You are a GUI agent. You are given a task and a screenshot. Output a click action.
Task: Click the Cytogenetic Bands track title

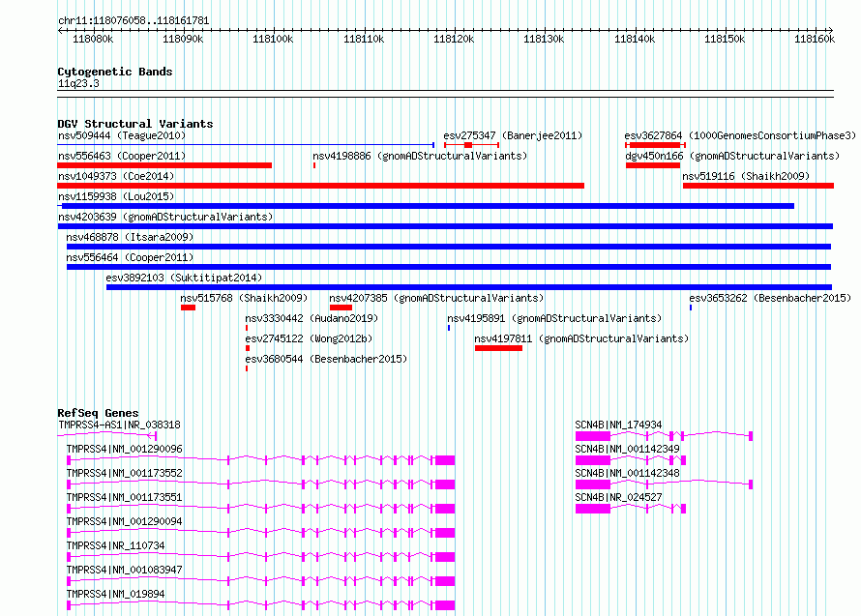pyautogui.click(x=115, y=72)
